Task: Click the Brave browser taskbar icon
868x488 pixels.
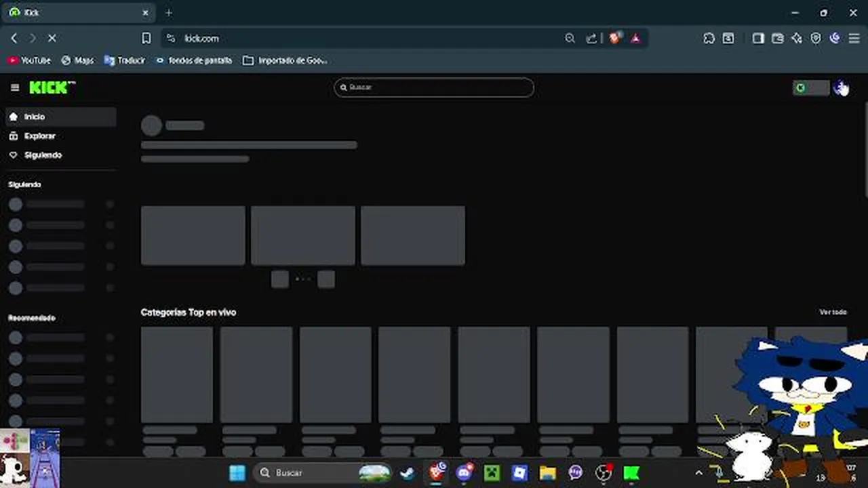Action: coord(437,472)
